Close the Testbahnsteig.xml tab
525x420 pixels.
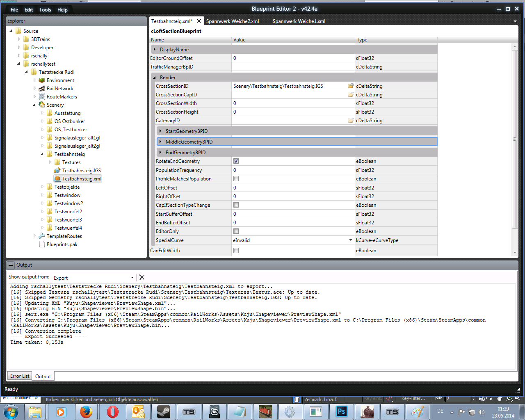tap(199, 21)
